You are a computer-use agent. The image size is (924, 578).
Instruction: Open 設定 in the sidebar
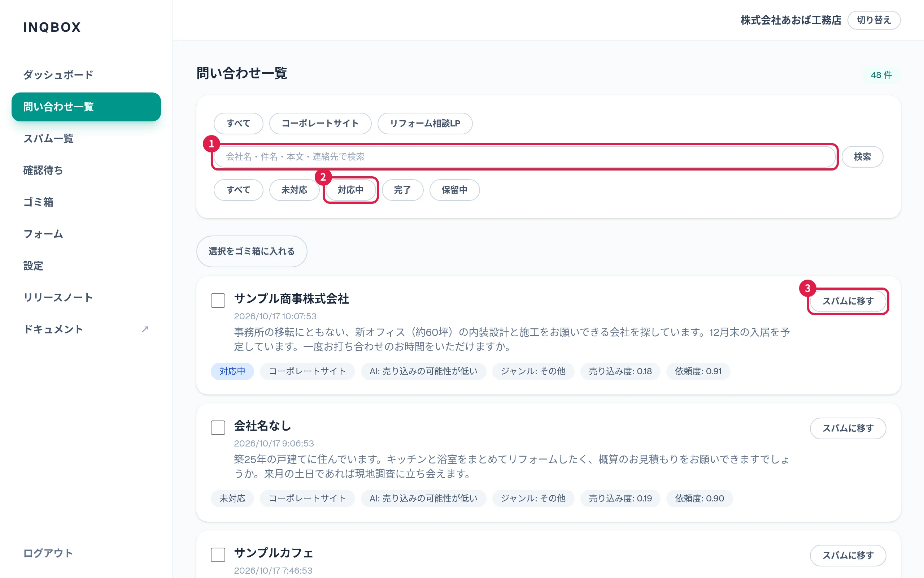86,266
